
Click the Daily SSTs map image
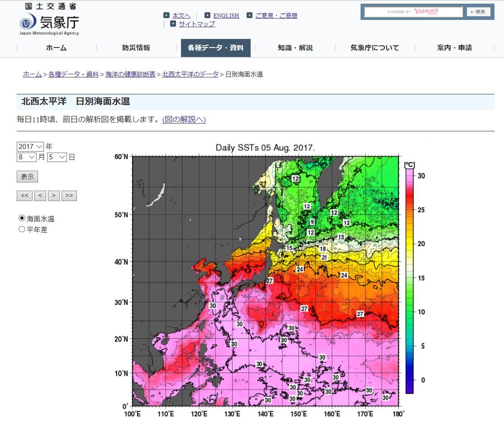(x=266, y=281)
